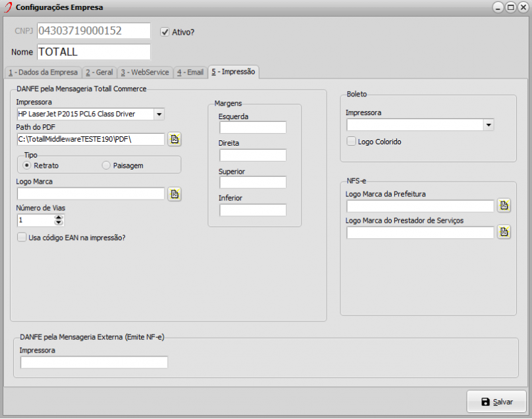Browse for Logo Marca do Prestador file

click(x=504, y=232)
